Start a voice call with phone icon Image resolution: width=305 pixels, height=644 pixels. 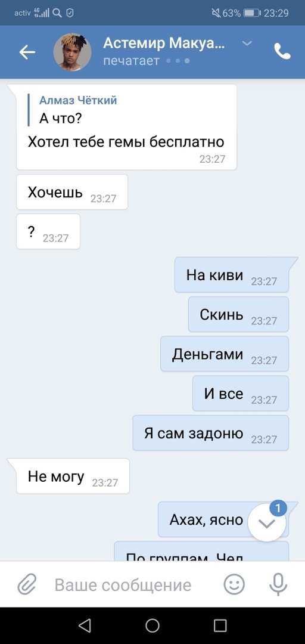tap(282, 52)
